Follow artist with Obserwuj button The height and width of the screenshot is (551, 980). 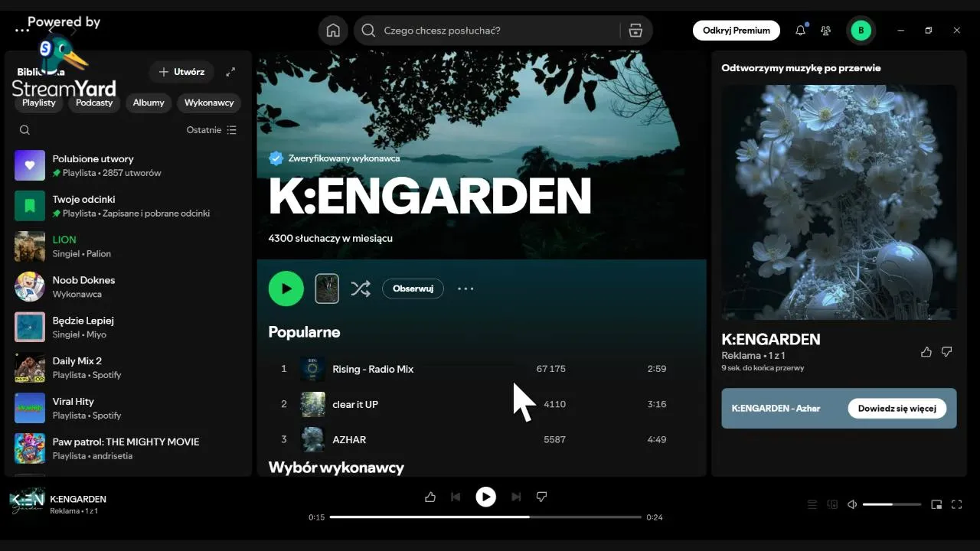point(413,289)
